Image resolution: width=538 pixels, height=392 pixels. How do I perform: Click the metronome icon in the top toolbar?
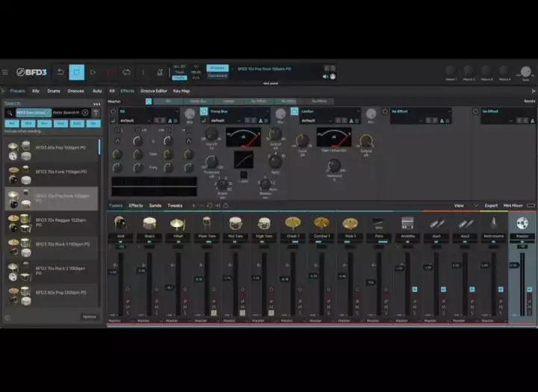(x=160, y=72)
